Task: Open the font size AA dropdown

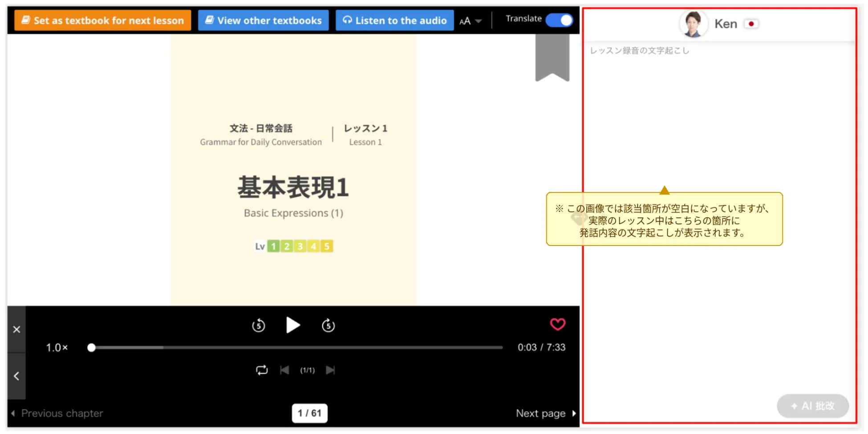Action: pyautogui.click(x=471, y=21)
